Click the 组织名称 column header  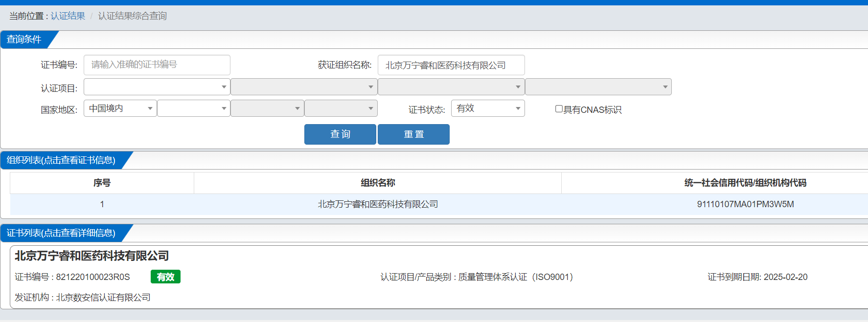click(378, 183)
